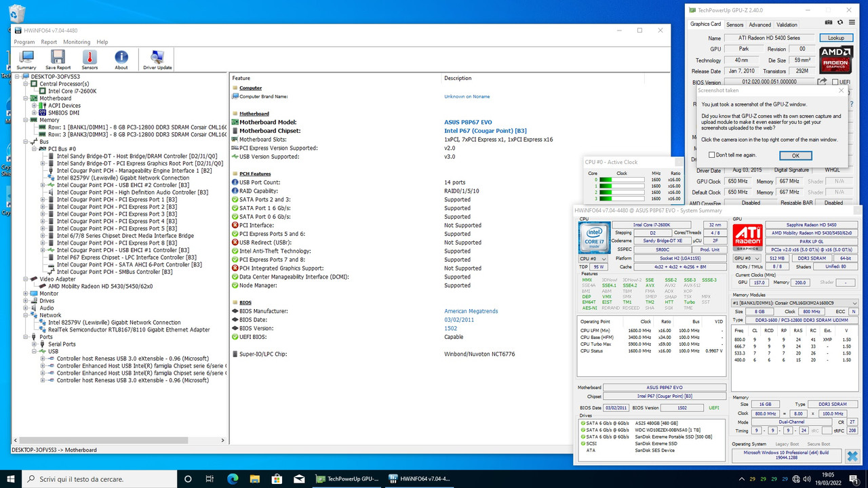The width and height of the screenshot is (868, 488).
Task: Click the GPU-Z camera screenshot icon
Action: [828, 24]
